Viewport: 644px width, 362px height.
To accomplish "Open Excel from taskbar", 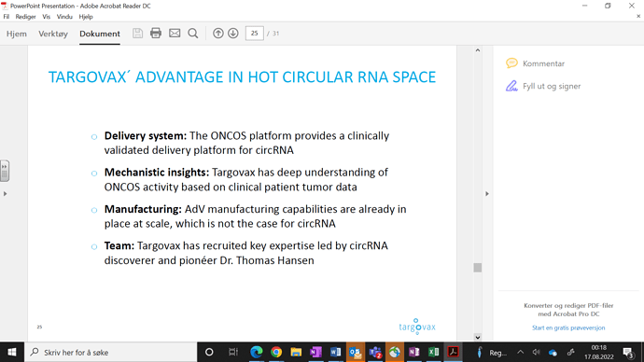I will pos(434,352).
